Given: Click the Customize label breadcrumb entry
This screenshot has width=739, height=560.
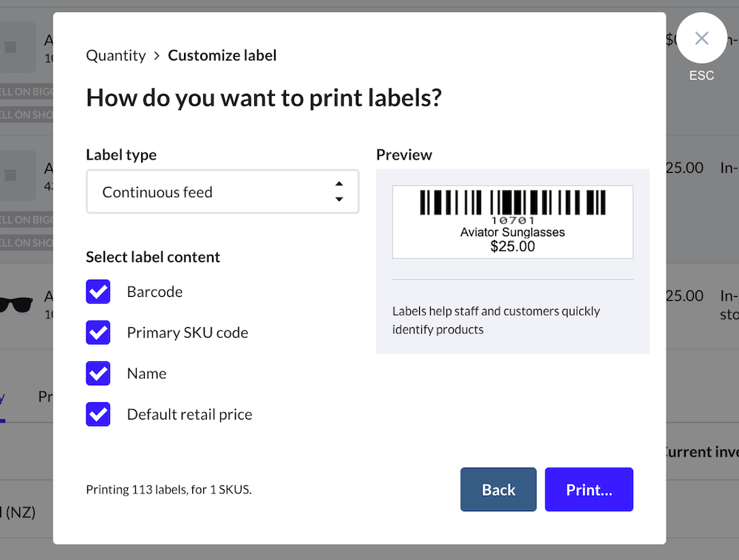Looking at the screenshot, I should (x=222, y=55).
